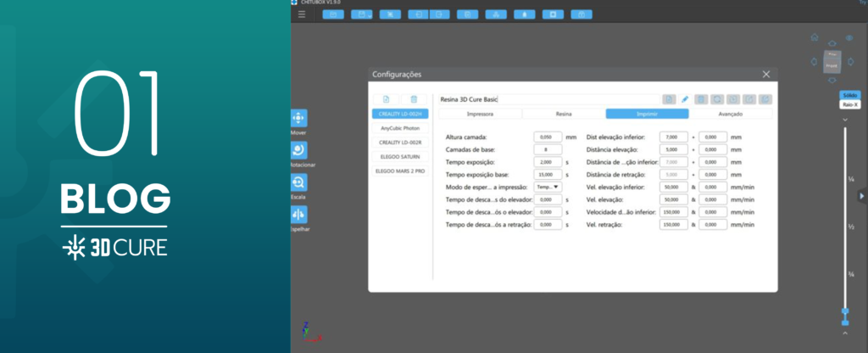
Task: Toggle the Raio-X view mode
Action: [850, 104]
